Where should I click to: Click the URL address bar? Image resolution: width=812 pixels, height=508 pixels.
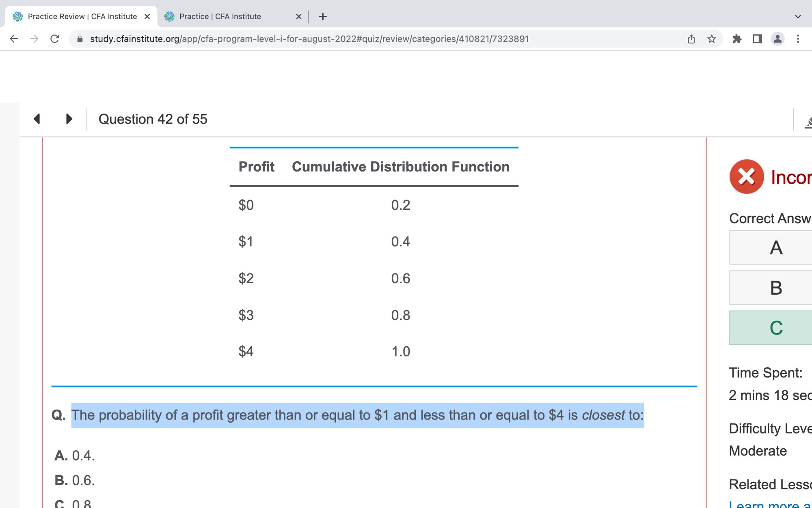click(x=309, y=39)
